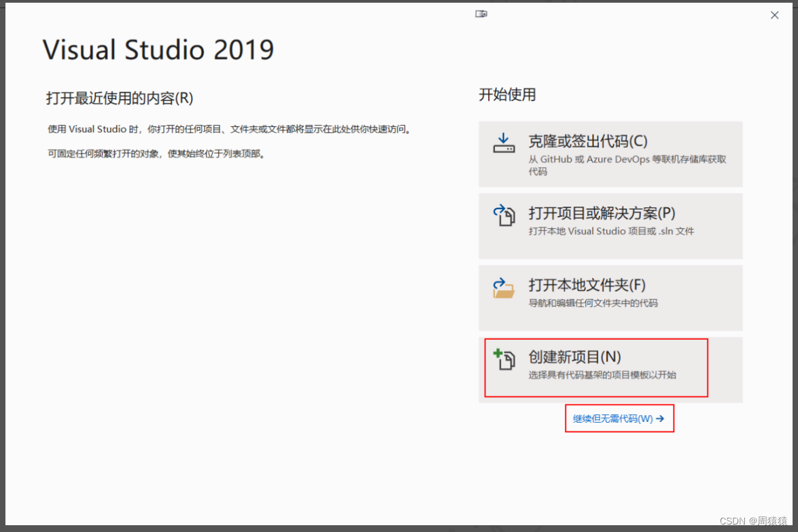Click text 可固定任何频繁打开的对象
798x532 pixels.
tap(103, 154)
